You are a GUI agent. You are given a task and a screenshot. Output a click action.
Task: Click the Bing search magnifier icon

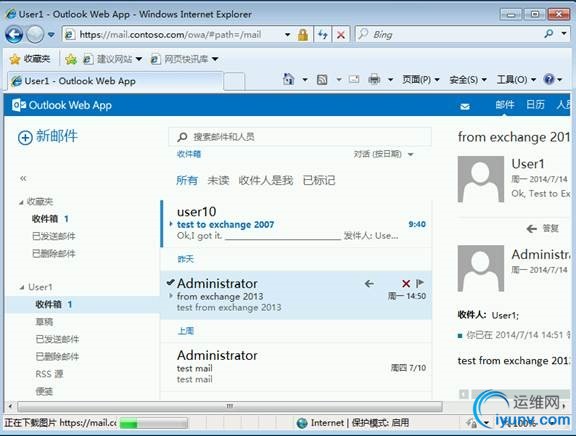click(x=548, y=34)
